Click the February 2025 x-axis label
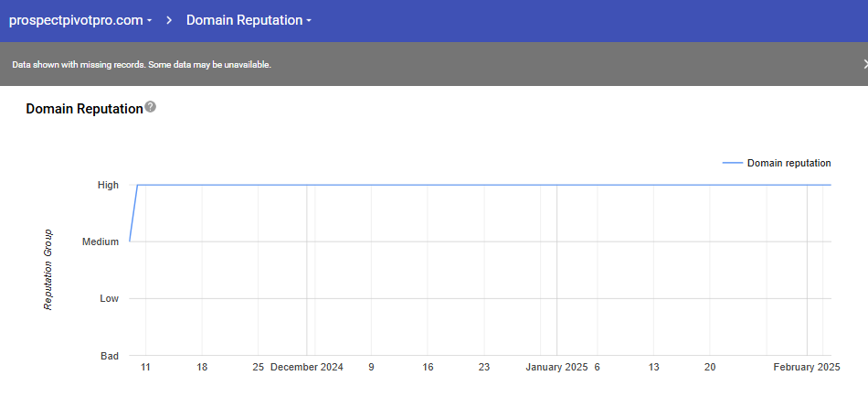The width and height of the screenshot is (868, 397). (x=806, y=367)
